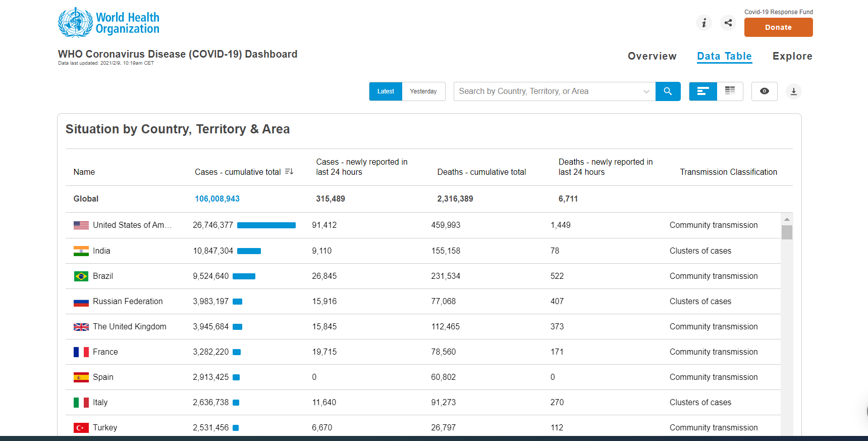Click the data last updated timestamp
Screen dimensions: 868x441
pyautogui.click(x=106, y=63)
